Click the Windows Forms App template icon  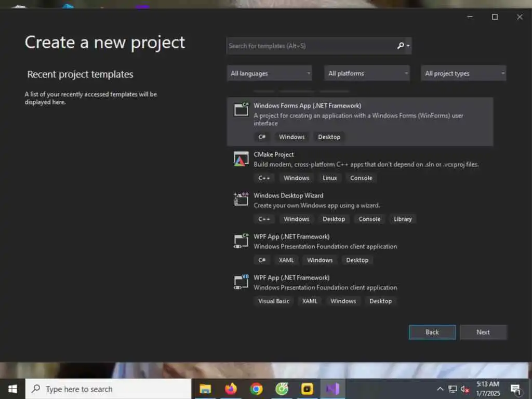pos(241,109)
